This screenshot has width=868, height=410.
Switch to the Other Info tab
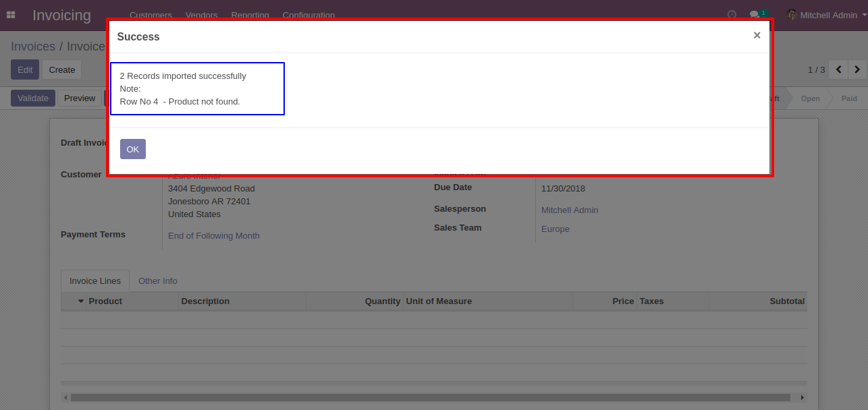(x=158, y=281)
